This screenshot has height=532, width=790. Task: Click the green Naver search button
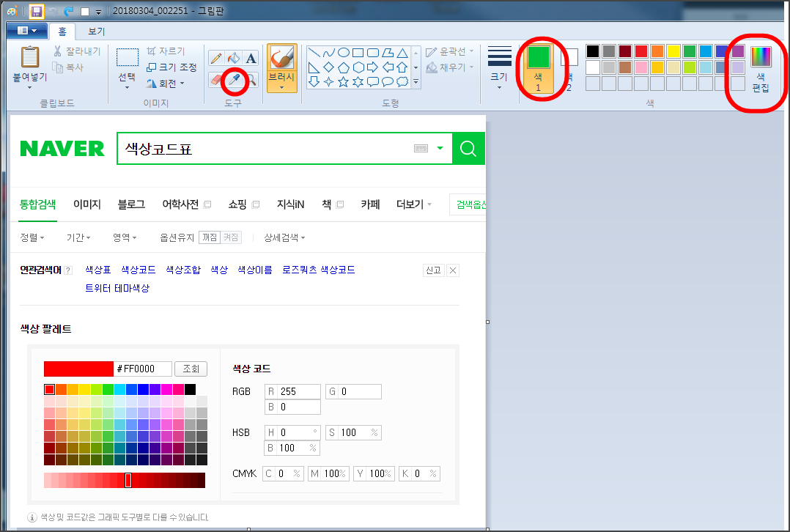pyautogui.click(x=468, y=148)
